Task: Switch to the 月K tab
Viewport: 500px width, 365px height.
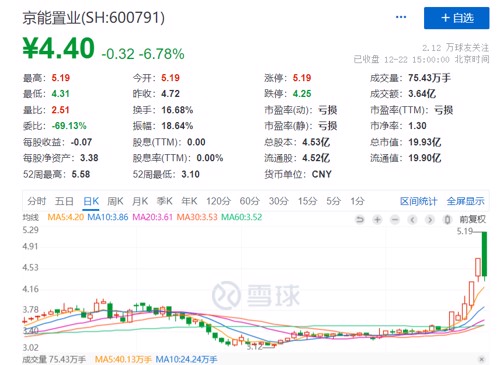Action: [140, 201]
